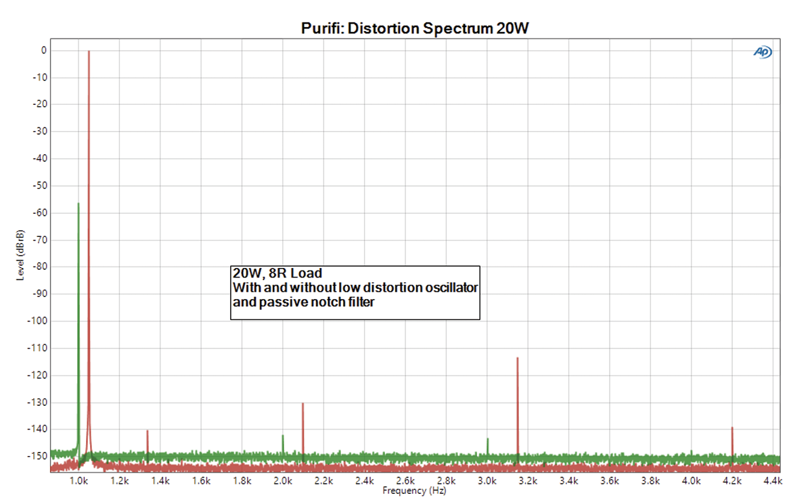Click the 4.0k frequency axis label
The height and width of the screenshot is (504, 812).
(691, 481)
